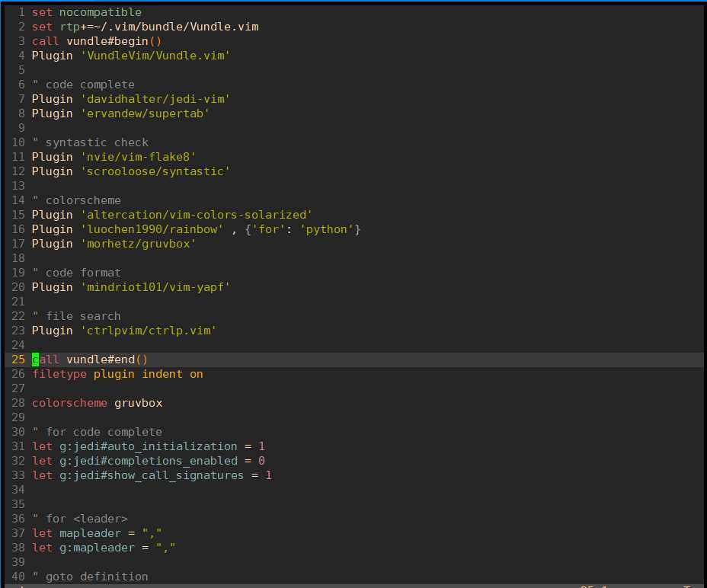Image resolution: width=707 pixels, height=588 pixels.
Task: Select 'nvie/vim-flake8' plugin string
Action: point(139,156)
